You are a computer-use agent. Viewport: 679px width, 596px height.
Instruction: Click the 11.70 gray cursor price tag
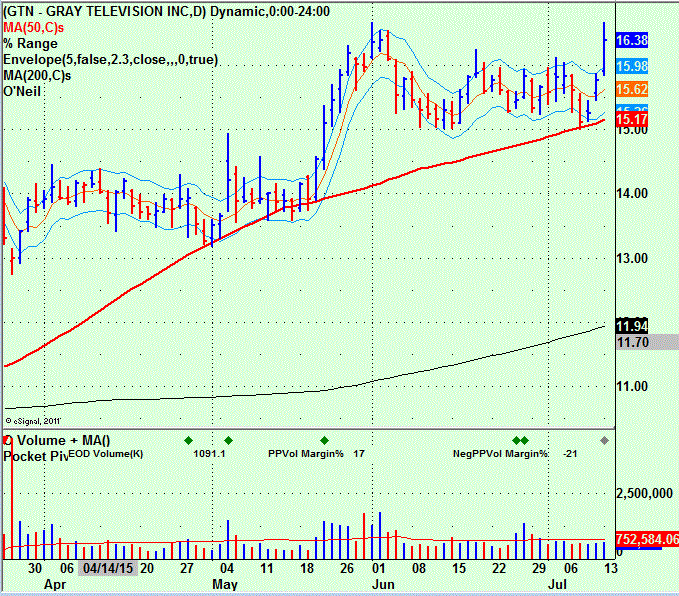647,342
